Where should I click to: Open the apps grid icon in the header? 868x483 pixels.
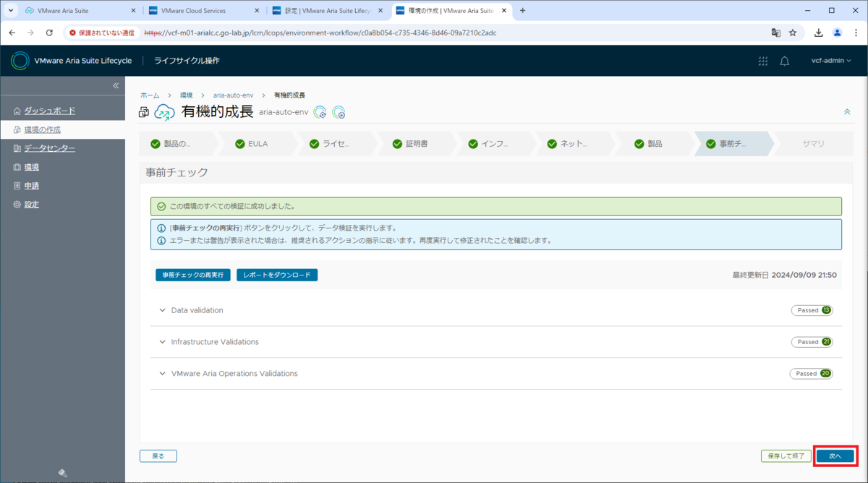pyautogui.click(x=762, y=61)
